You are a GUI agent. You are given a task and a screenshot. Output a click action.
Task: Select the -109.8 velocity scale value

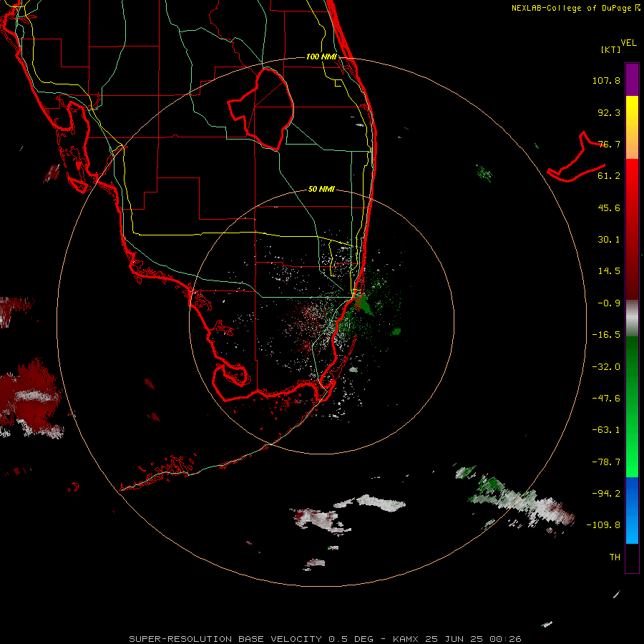603,525
